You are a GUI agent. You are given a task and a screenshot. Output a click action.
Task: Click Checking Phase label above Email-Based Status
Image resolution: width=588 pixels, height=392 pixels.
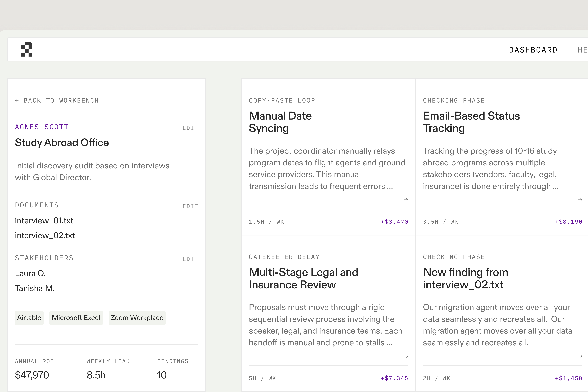coord(454,100)
